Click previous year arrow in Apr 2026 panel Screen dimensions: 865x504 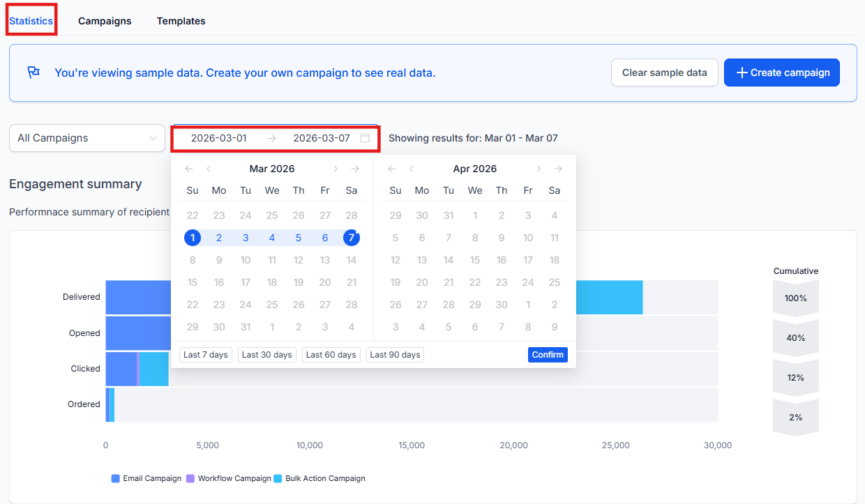pyautogui.click(x=391, y=169)
